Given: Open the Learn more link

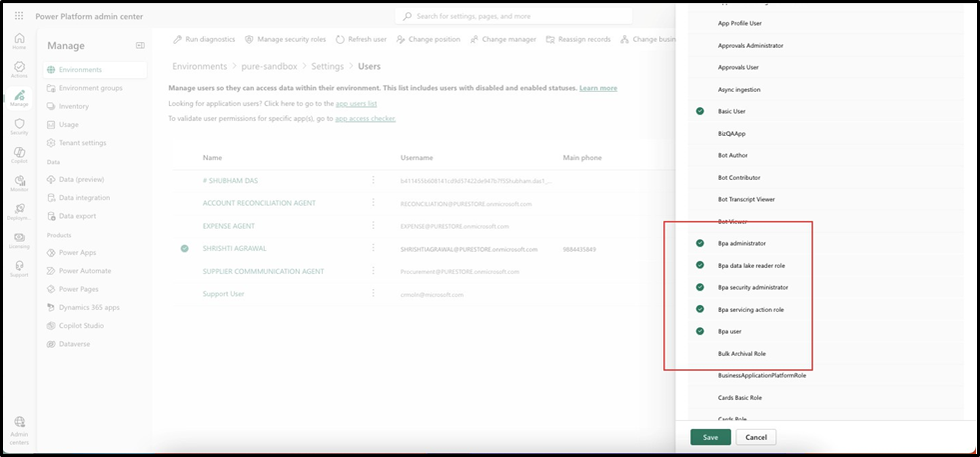Looking at the screenshot, I should click(598, 88).
